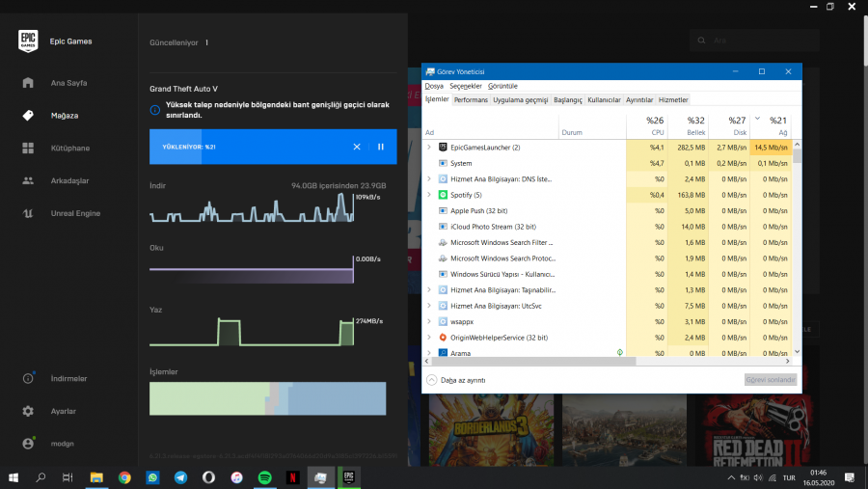Cancel the GTA V download with X icon

(356, 147)
